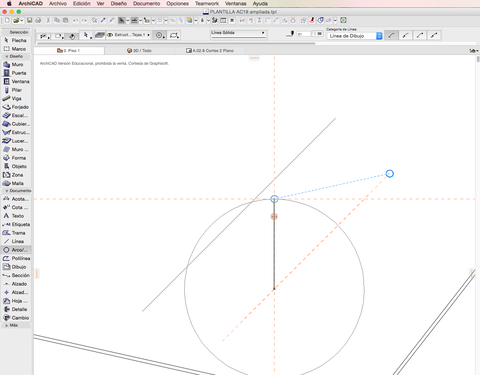Pick the Acotar dimension tool
The width and height of the screenshot is (480, 375).
[16, 199]
